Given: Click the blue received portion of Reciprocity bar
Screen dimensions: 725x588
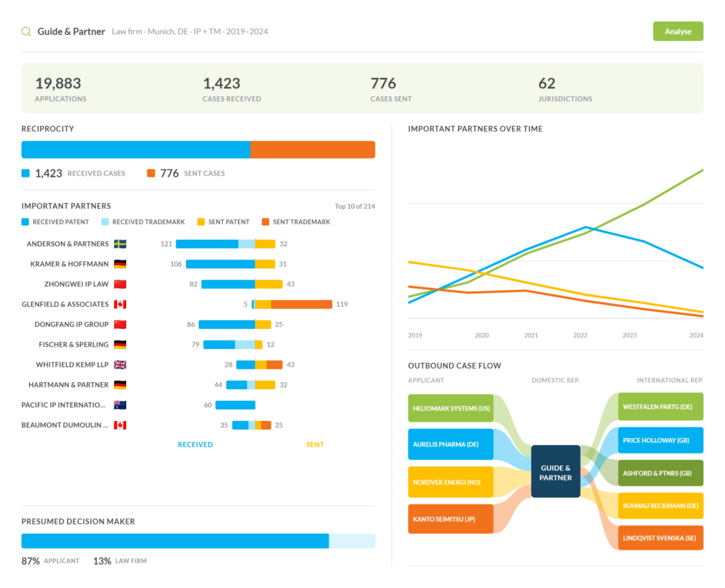Looking at the screenshot, I should tap(136, 150).
